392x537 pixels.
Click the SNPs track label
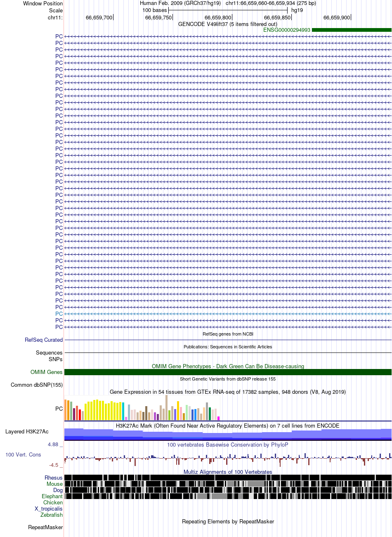[x=56, y=359]
